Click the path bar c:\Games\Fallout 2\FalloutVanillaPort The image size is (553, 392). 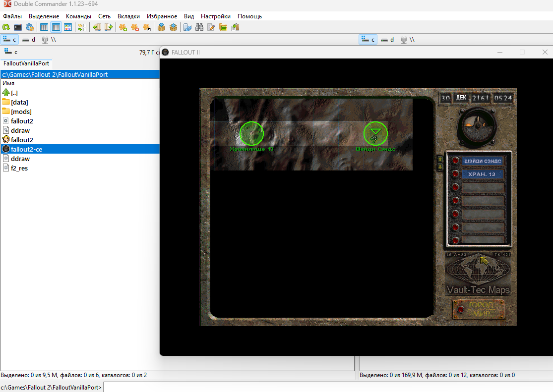pyautogui.click(x=80, y=74)
